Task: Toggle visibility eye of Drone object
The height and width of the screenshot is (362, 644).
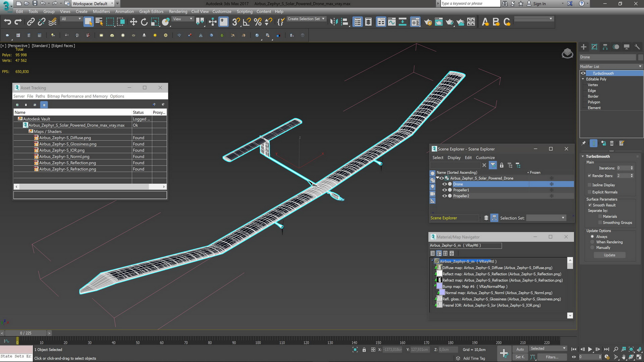Action: (444, 184)
